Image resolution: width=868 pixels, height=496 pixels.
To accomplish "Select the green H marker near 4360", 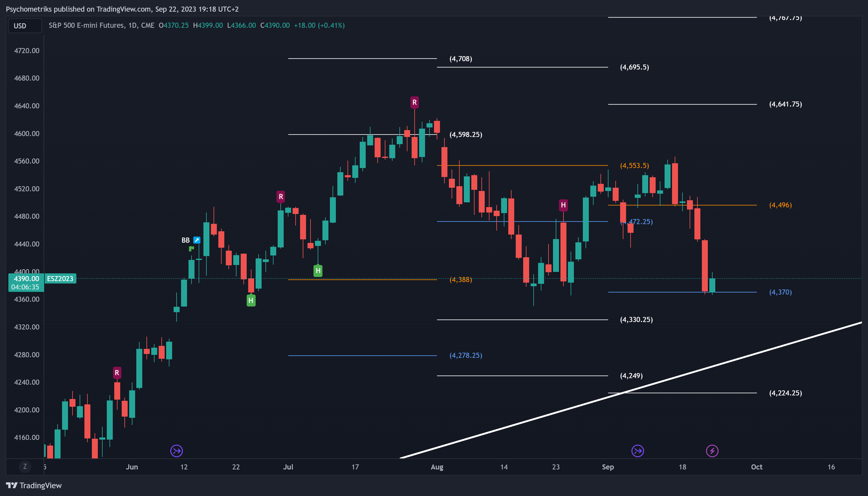I will 251,301.
